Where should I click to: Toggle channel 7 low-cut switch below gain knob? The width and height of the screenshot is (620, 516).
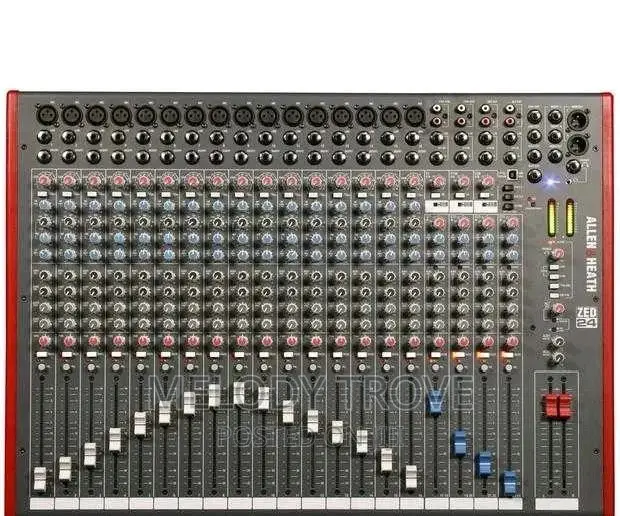tap(190, 195)
